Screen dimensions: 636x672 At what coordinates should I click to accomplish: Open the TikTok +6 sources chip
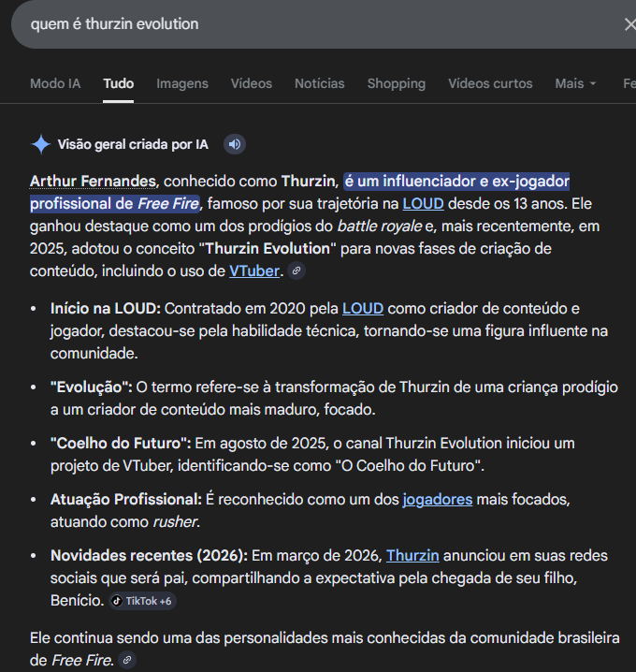[x=142, y=601]
